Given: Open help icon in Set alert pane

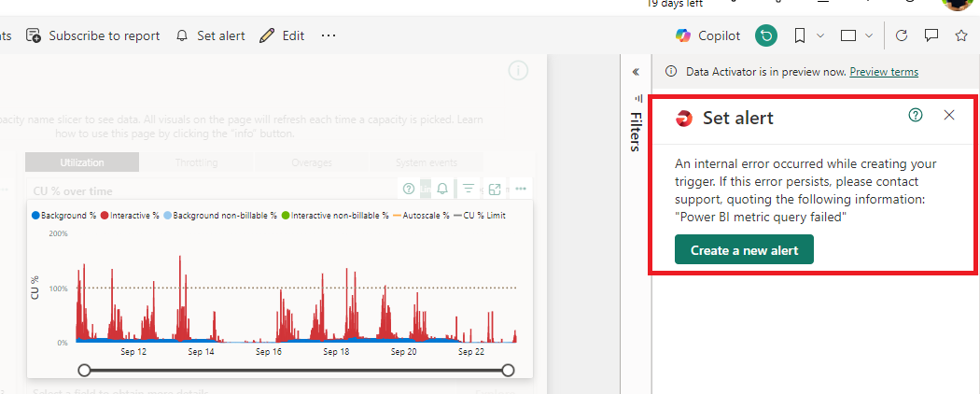Looking at the screenshot, I should click(916, 115).
